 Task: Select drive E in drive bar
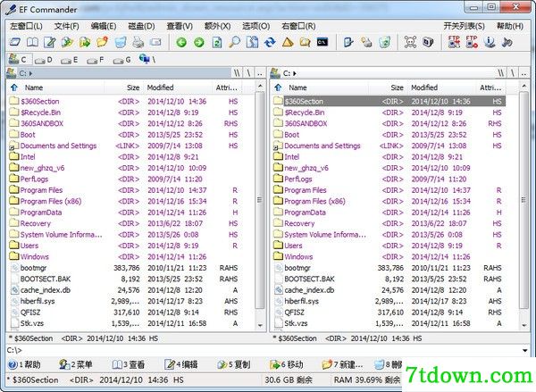tap(70, 60)
